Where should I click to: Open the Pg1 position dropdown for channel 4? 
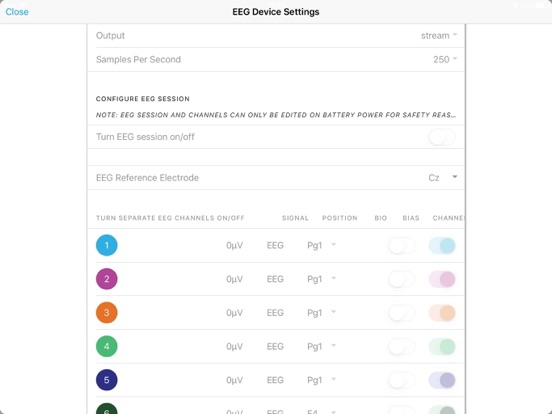(x=321, y=346)
